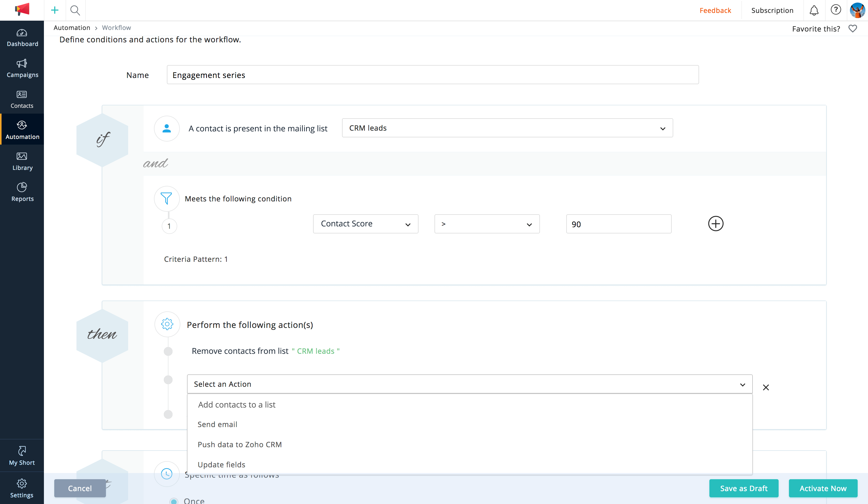
Task: Click the gear icon beside Perform actions
Action: [167, 324]
